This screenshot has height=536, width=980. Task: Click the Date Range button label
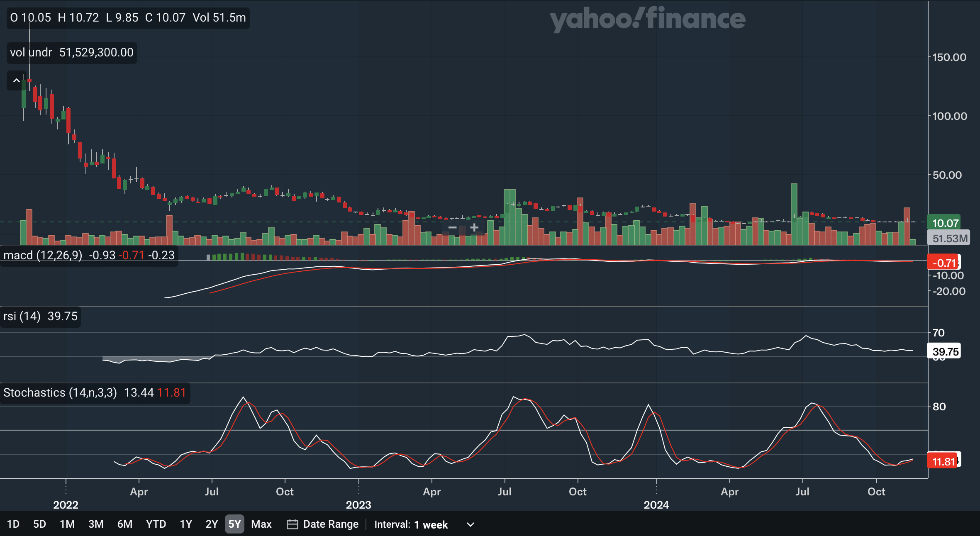coord(331,524)
